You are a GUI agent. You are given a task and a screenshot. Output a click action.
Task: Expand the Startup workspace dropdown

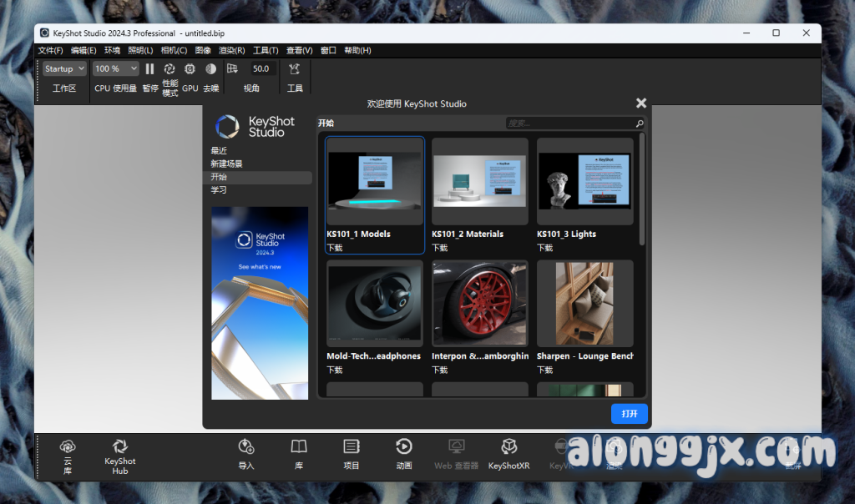[64, 69]
